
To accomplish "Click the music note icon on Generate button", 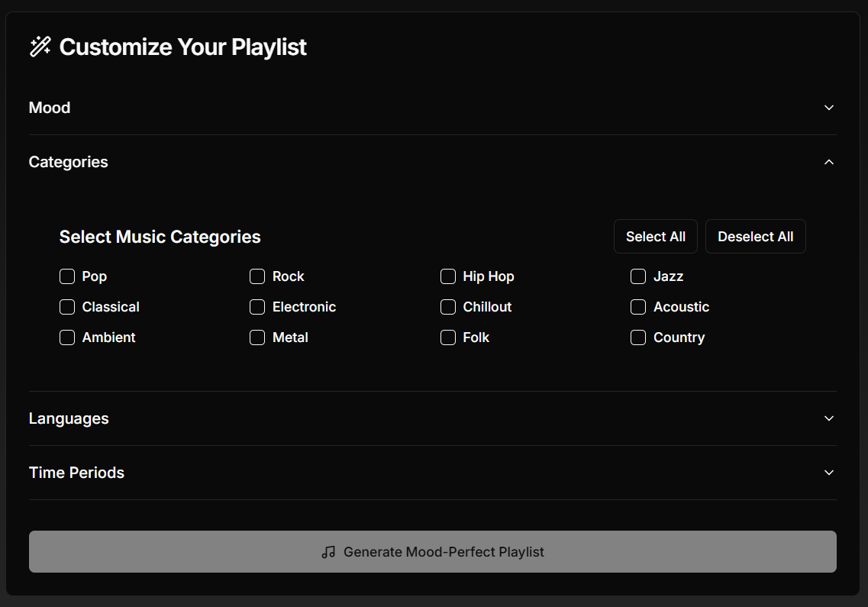I will pos(328,552).
